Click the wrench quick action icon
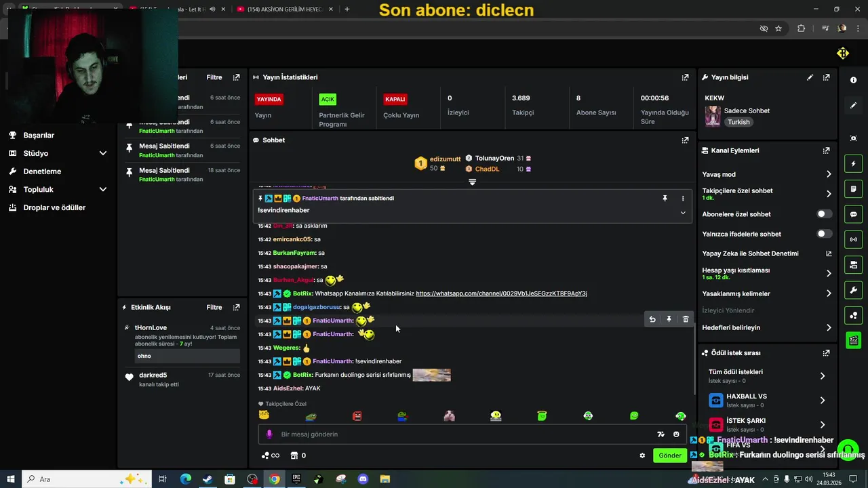868x488 pixels. 853,290
